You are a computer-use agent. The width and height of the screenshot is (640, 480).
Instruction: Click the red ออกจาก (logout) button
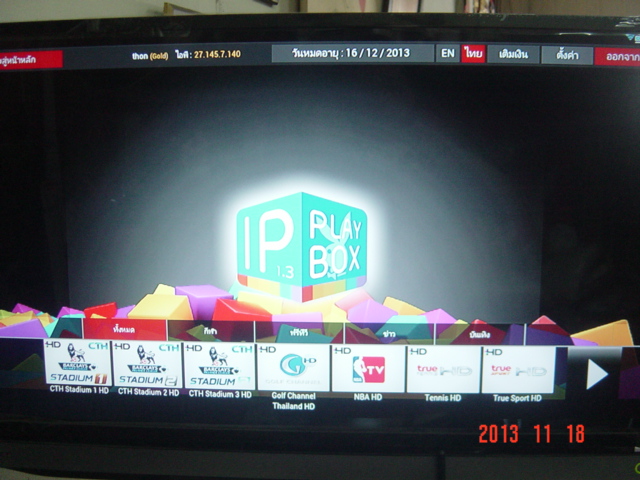617,57
